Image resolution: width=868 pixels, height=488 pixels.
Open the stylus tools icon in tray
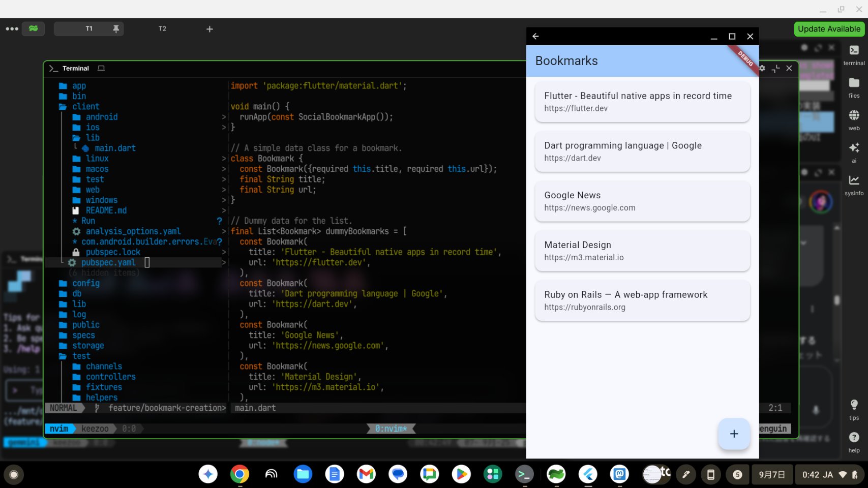pos(686,475)
